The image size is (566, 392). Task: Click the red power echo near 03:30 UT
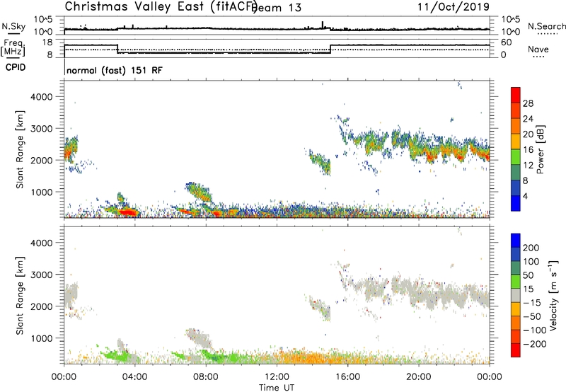pos(127,212)
